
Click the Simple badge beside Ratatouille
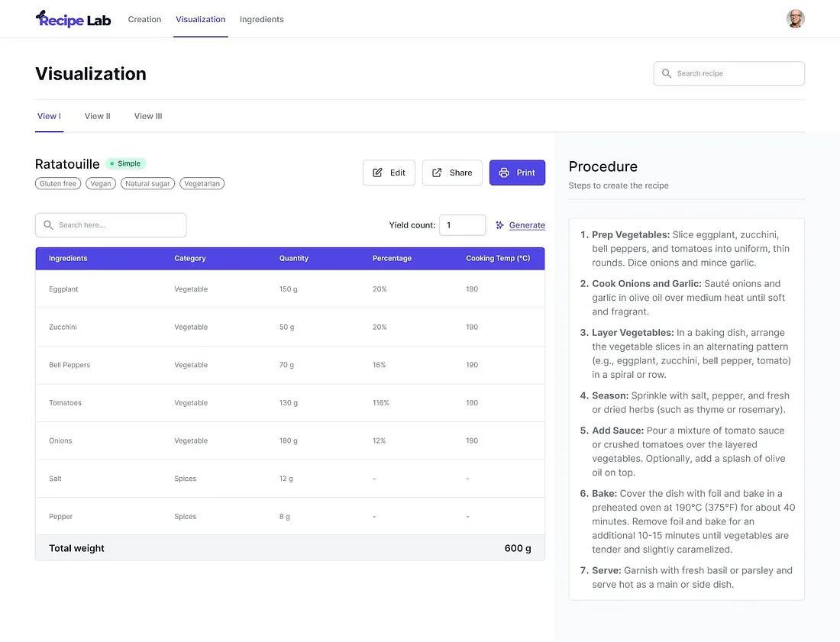click(x=127, y=163)
